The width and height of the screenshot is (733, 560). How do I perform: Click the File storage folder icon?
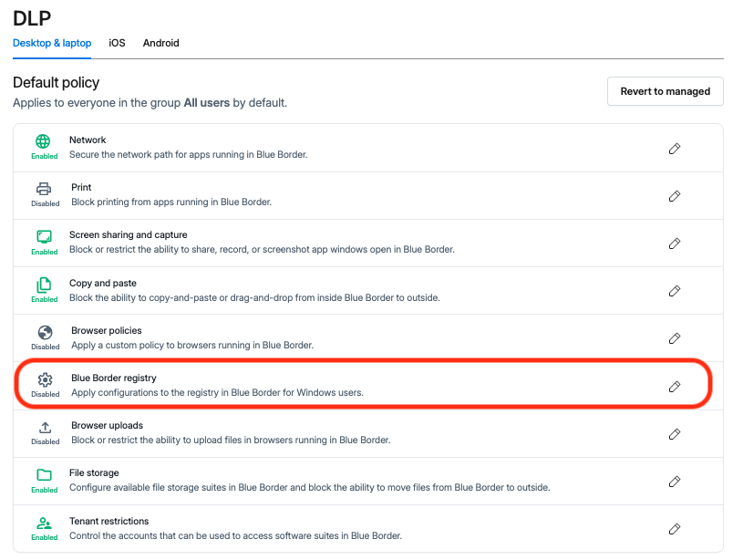pyautogui.click(x=44, y=475)
